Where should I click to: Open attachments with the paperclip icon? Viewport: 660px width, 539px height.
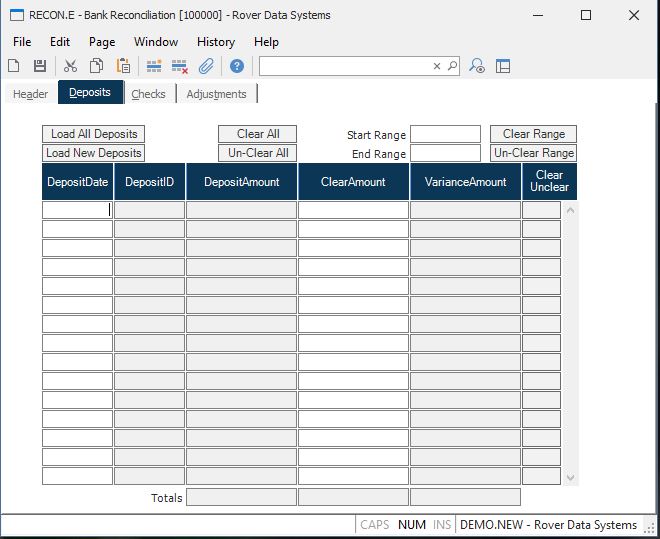(x=206, y=66)
